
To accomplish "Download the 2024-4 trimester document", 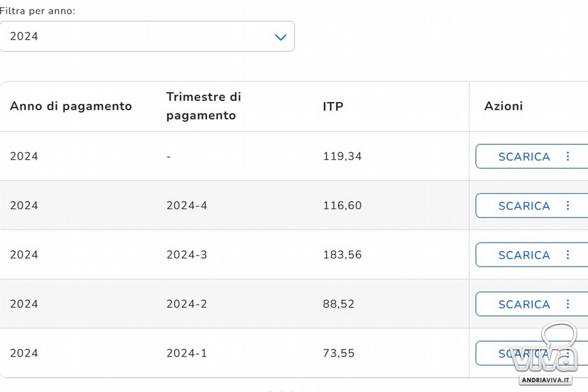I will [524, 206].
